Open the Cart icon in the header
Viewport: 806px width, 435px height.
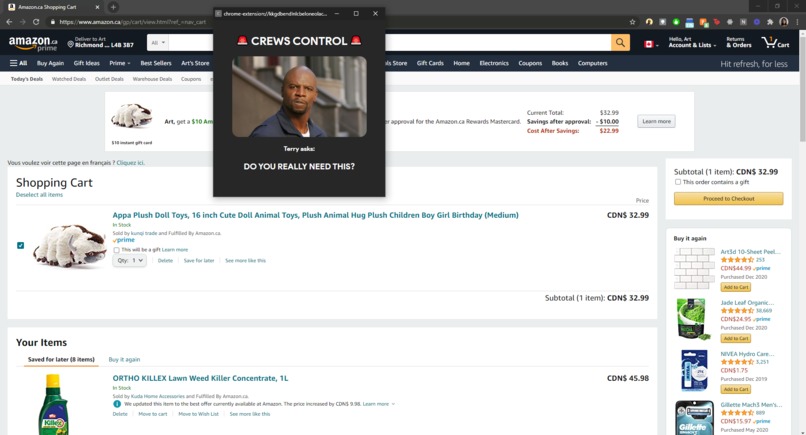click(x=776, y=43)
